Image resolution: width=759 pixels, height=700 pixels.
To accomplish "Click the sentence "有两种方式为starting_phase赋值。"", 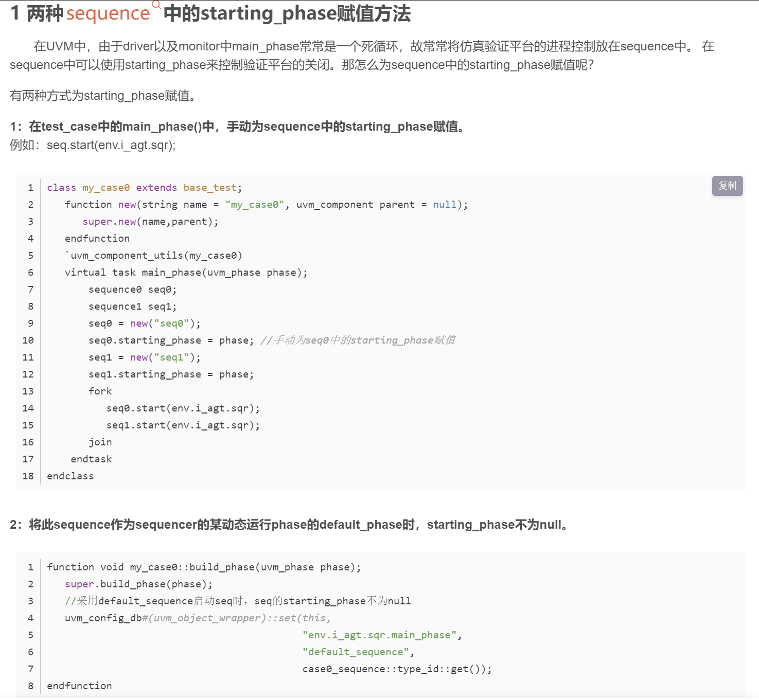I will pyautogui.click(x=103, y=96).
